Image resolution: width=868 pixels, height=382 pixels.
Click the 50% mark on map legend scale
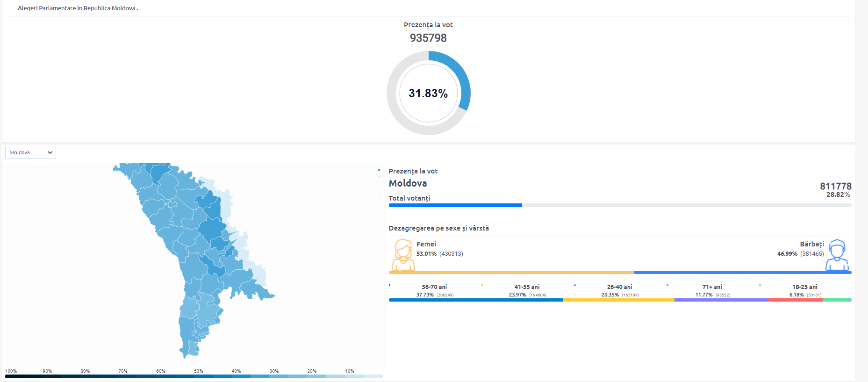[198, 371]
